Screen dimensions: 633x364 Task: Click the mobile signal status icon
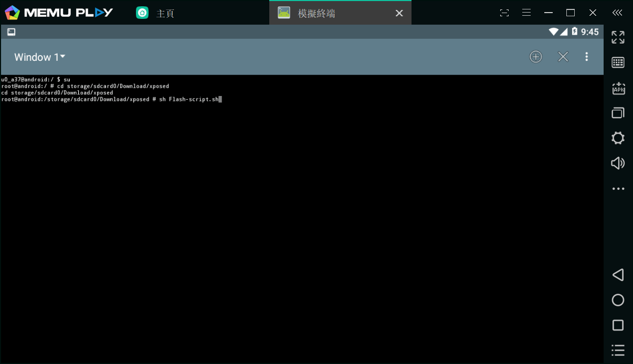point(564,32)
